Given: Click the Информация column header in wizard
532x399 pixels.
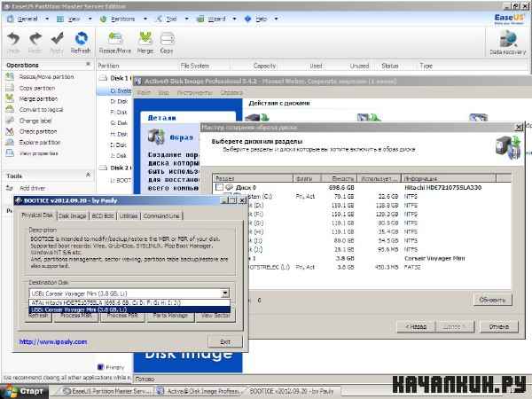Looking at the screenshot, I should 449,178.
